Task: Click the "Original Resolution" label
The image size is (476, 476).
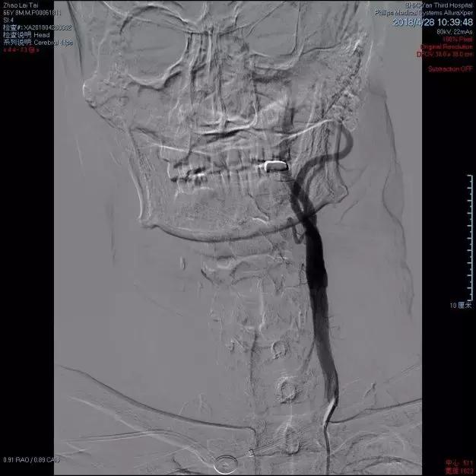Action: 446,46
